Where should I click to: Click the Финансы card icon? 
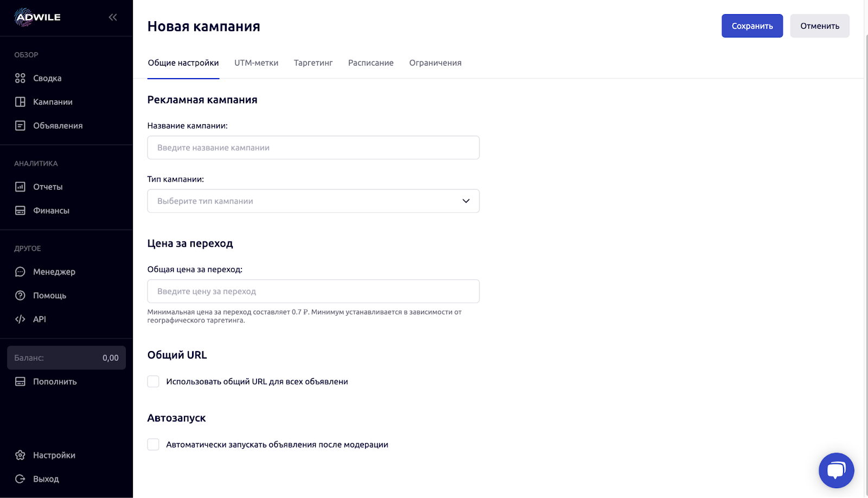tap(20, 210)
